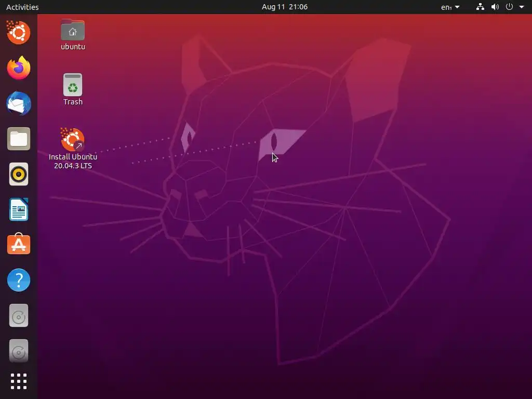This screenshot has height=399, width=532.
Task: Click the power icon in the top bar
Action: click(x=509, y=7)
